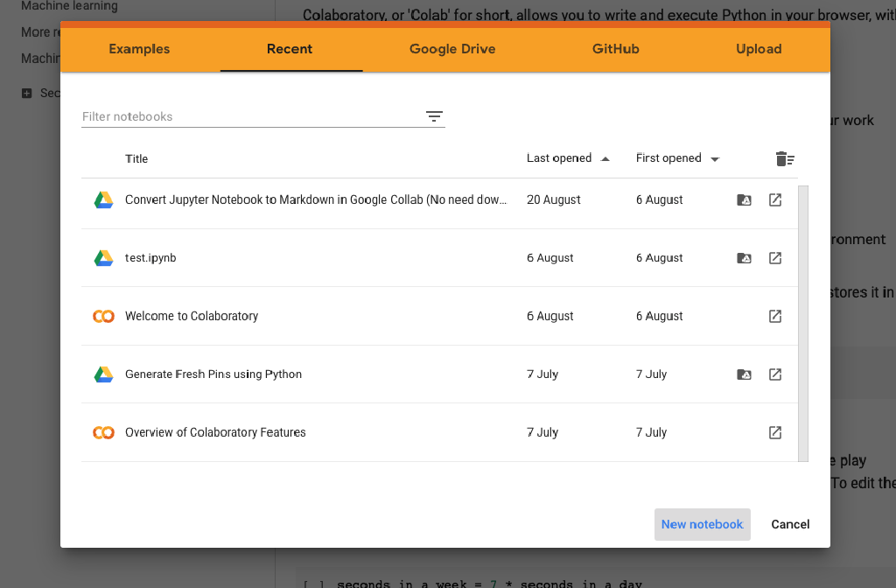Open Generate Fresh Pins in new tab
The image size is (896, 588).
click(x=775, y=374)
